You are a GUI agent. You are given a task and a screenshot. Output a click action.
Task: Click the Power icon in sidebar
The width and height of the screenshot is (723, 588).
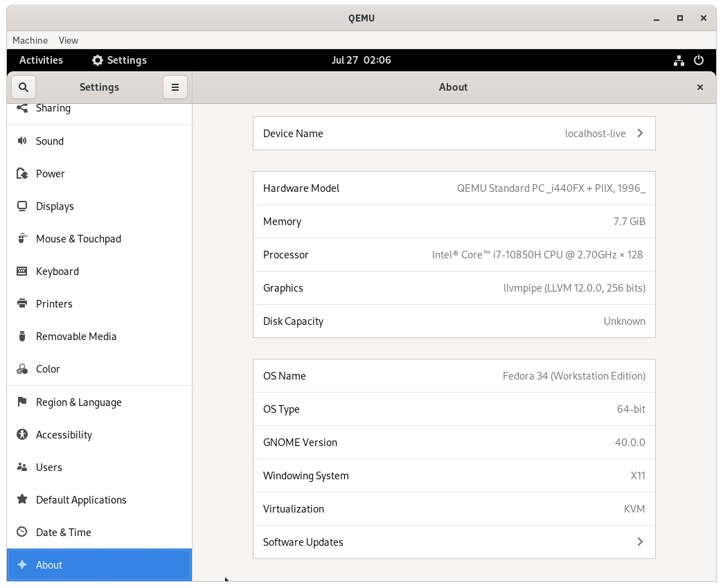21,173
